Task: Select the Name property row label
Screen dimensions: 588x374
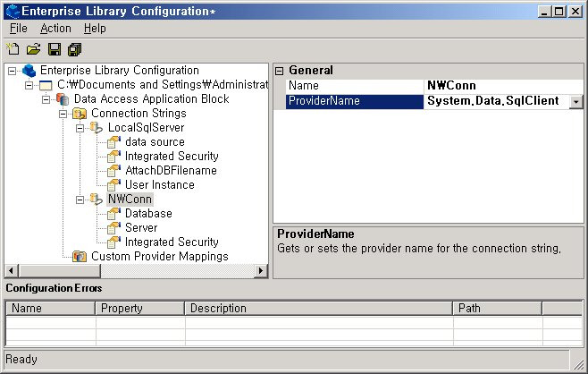Action: [355, 86]
